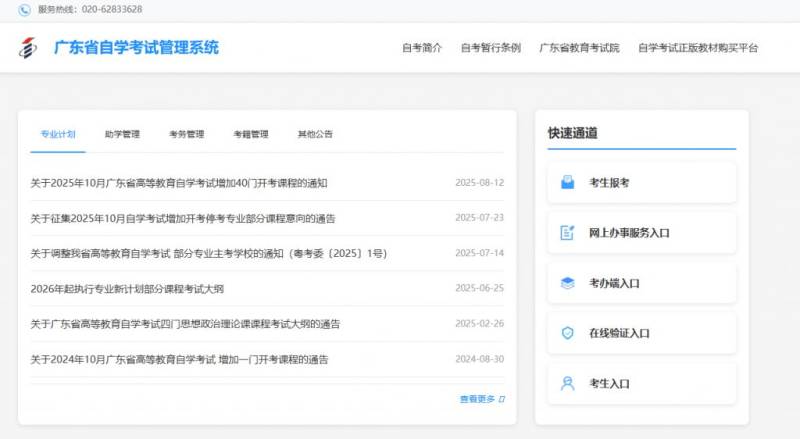Click the 考生入口 person icon
Screen dimensions: 800x439
point(567,383)
